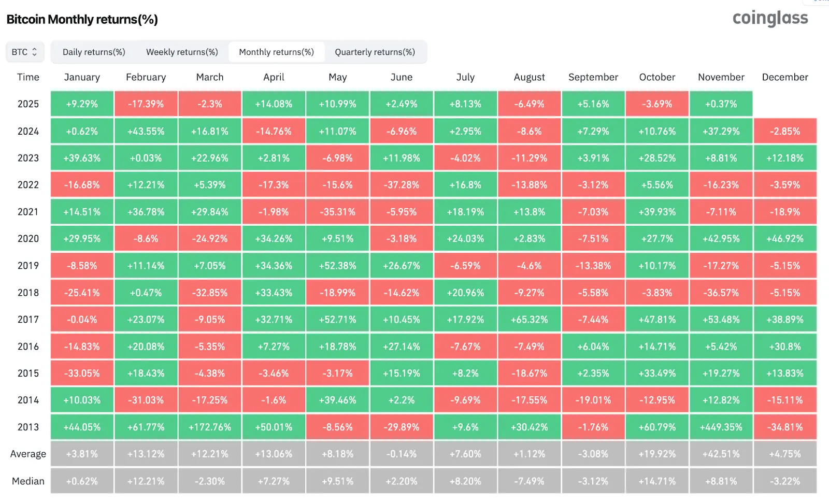
Task: Click the active Monthly returns(%) tab
Action: (x=276, y=52)
